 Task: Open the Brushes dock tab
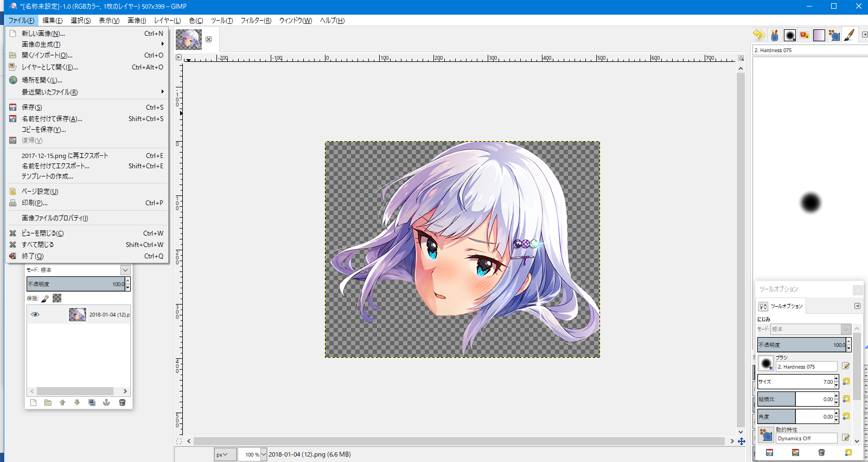[x=790, y=35]
